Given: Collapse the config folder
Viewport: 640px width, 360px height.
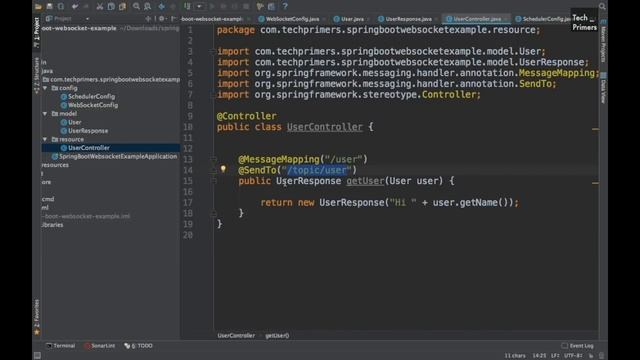Looking at the screenshot, I should (45, 88).
